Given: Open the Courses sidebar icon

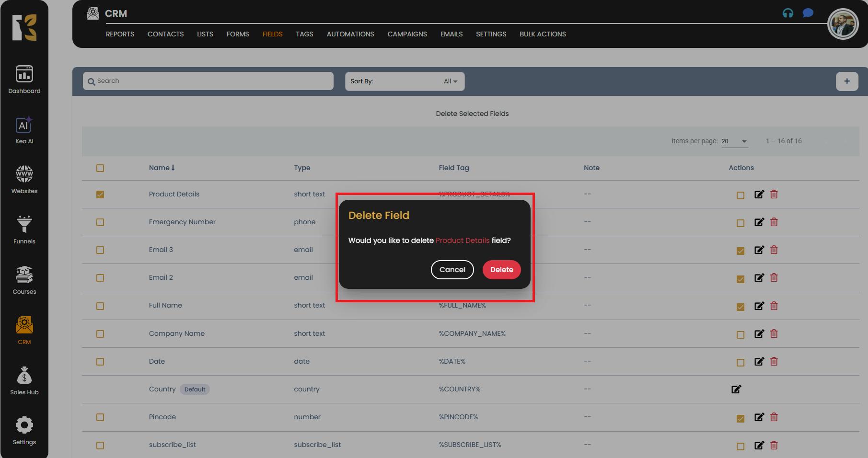Looking at the screenshot, I should [x=24, y=280].
